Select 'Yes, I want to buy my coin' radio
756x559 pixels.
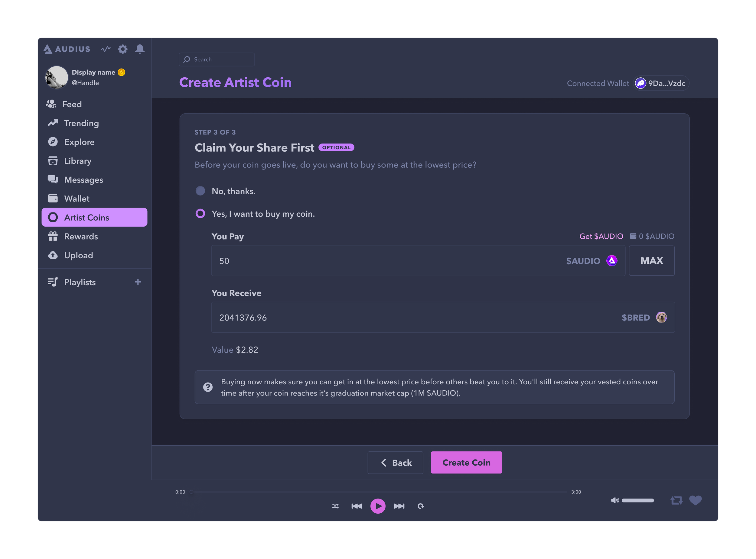[x=200, y=214]
